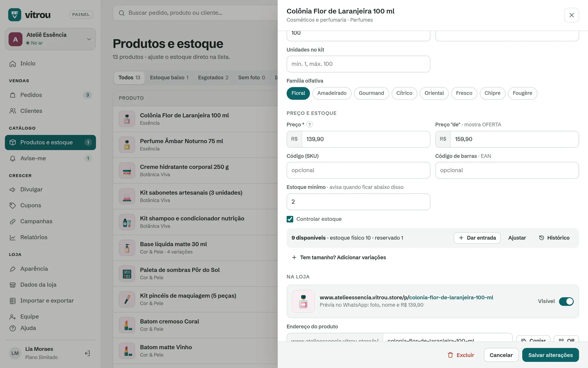Open Kit sabonetes artesanais row

pyautogui.click(x=195, y=197)
